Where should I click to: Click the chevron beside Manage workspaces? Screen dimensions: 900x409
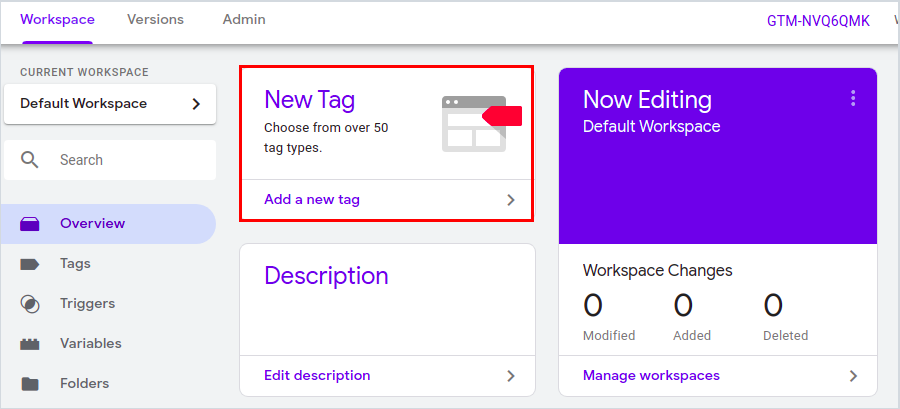pyautogui.click(x=853, y=376)
